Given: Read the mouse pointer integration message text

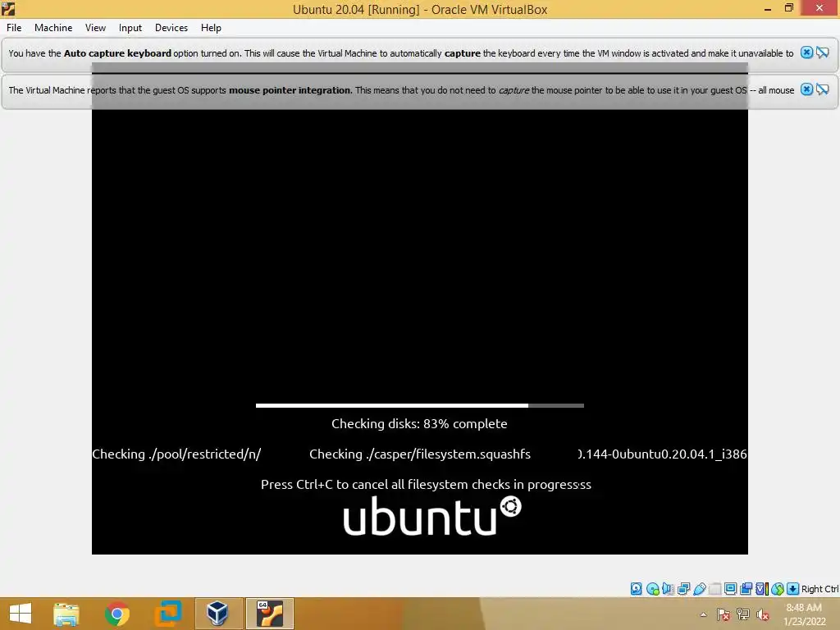Looking at the screenshot, I should click(x=400, y=90).
